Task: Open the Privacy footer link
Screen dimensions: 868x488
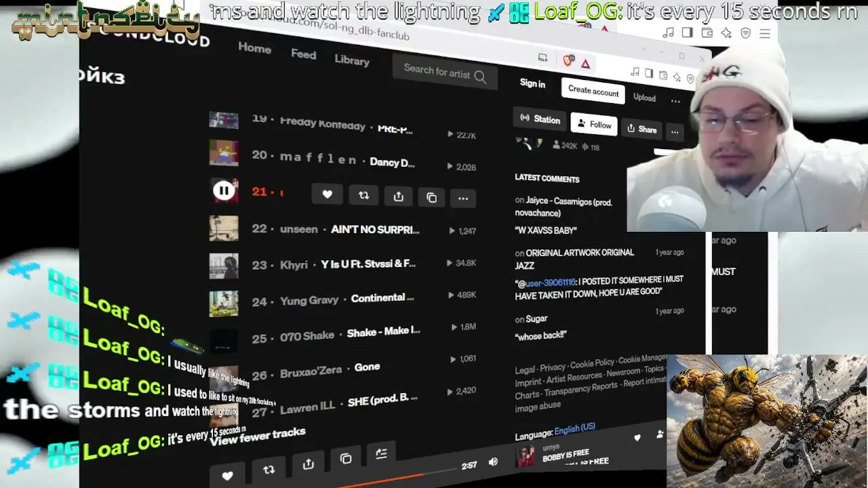Action: 553,367
